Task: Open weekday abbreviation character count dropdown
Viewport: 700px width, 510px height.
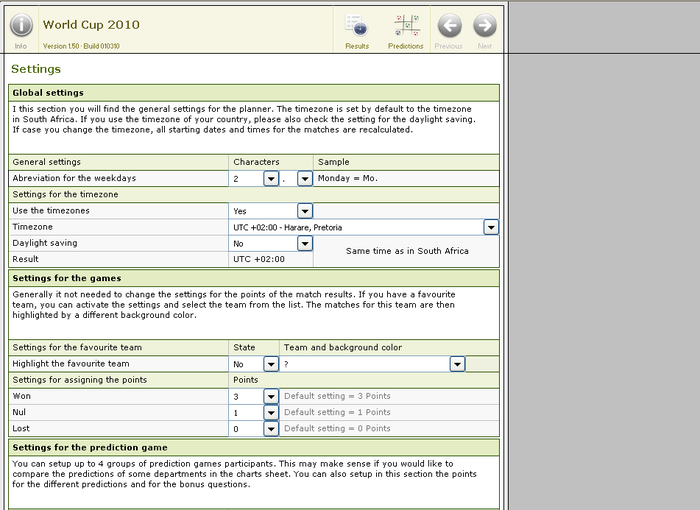Action: tap(271, 179)
